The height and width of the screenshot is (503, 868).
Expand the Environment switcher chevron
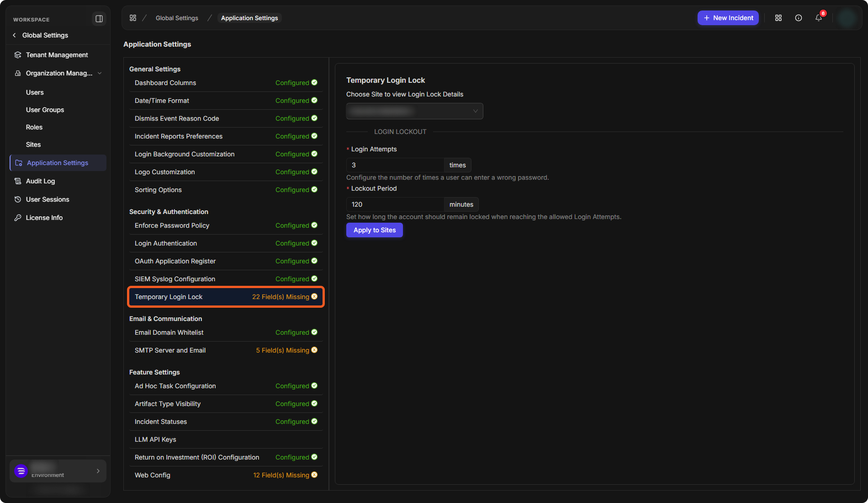pyautogui.click(x=98, y=471)
